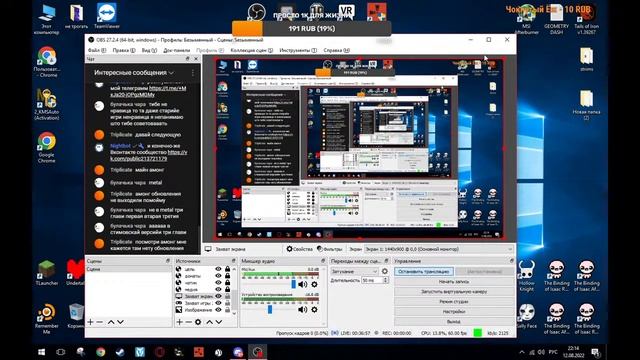The height and width of the screenshot is (360, 640).
Task: Remove the selected scene with the minus icon in Сцены
Action: [x=100, y=322]
